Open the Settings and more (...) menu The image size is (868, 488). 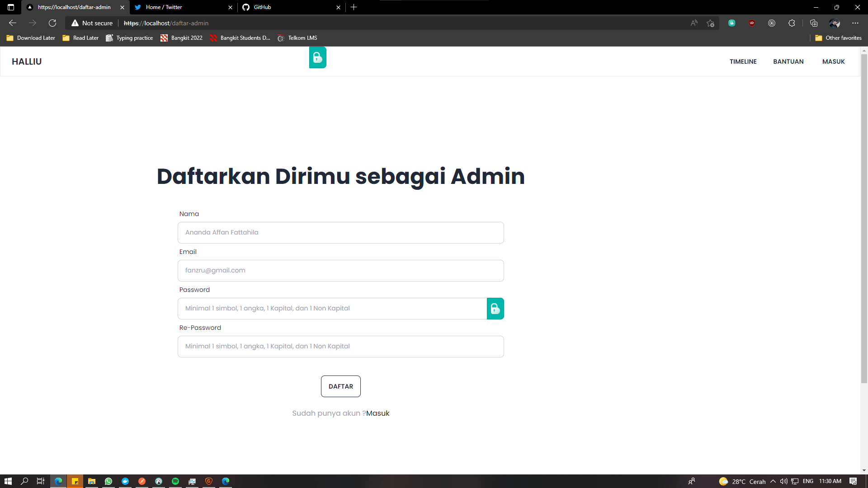[x=855, y=23]
